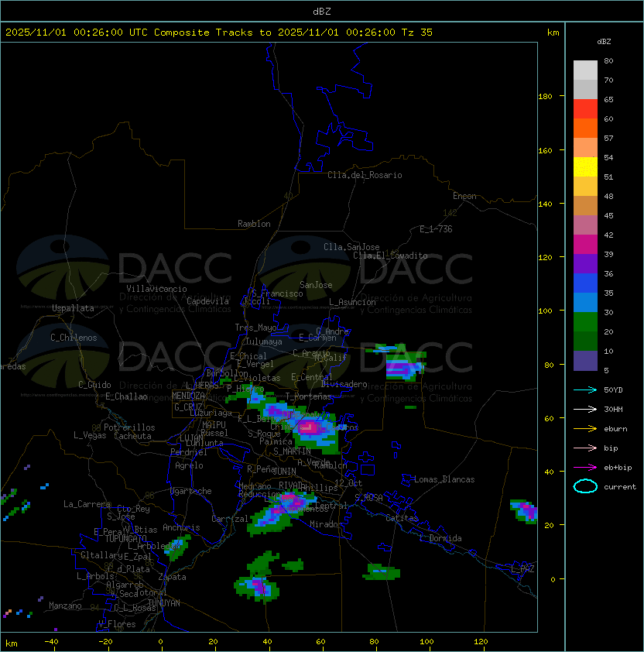
Task: Select the MENDOZA label on map
Action: tap(188, 396)
